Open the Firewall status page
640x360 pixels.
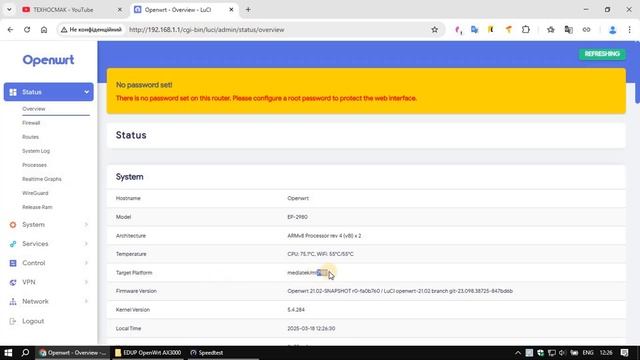point(31,123)
